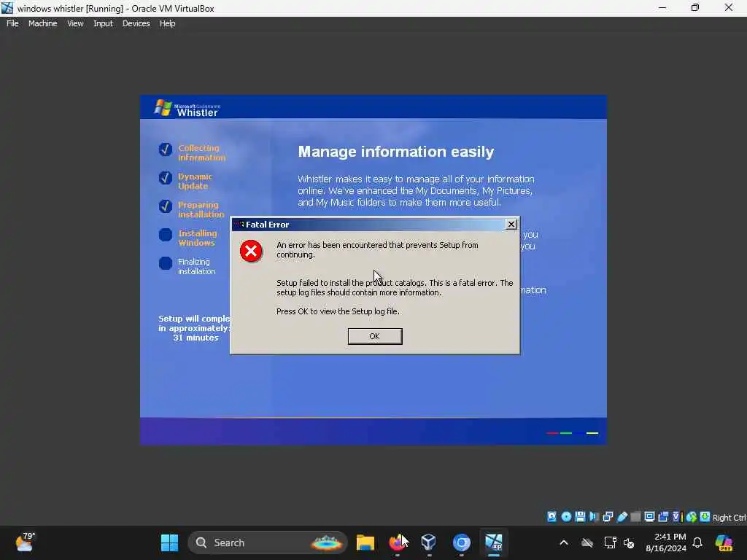Click the display monitor indicator icon
747x560 pixels.
point(649,517)
